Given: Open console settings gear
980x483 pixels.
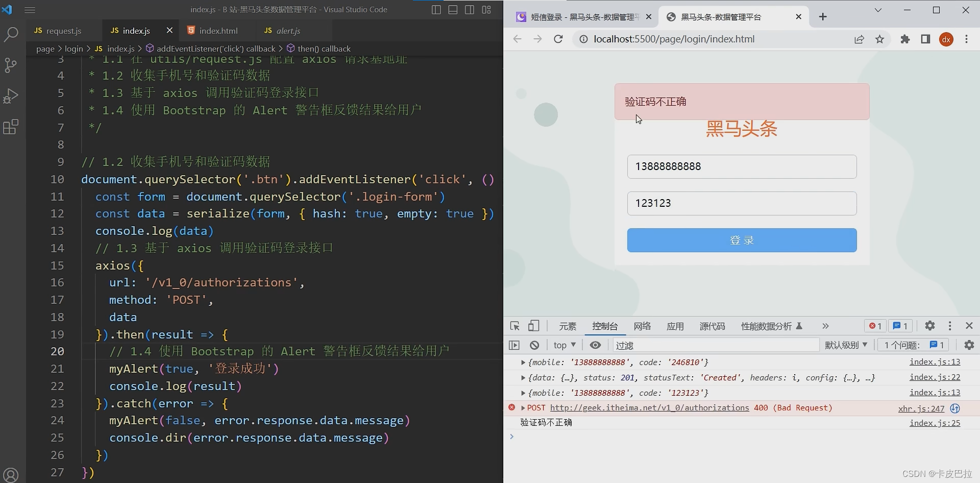Looking at the screenshot, I should (x=969, y=345).
